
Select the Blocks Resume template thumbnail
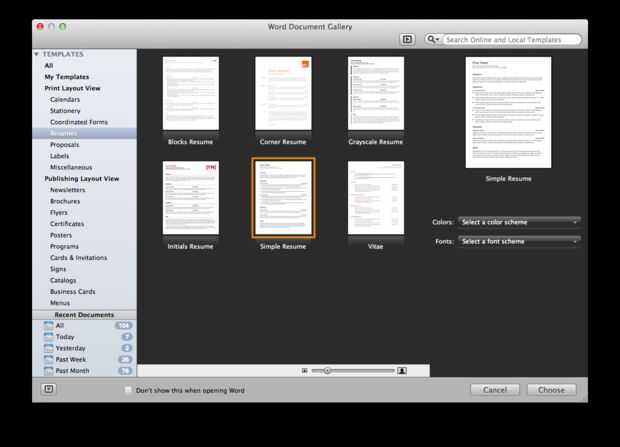(x=191, y=93)
